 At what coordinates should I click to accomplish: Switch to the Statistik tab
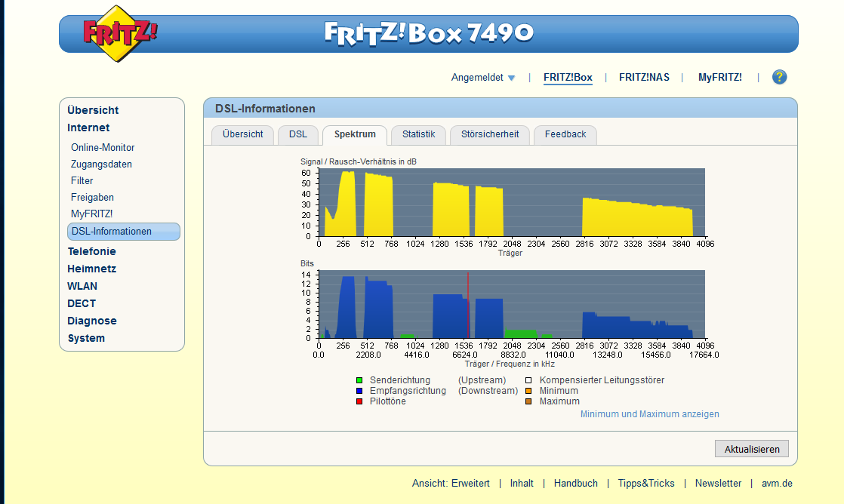[x=418, y=134]
